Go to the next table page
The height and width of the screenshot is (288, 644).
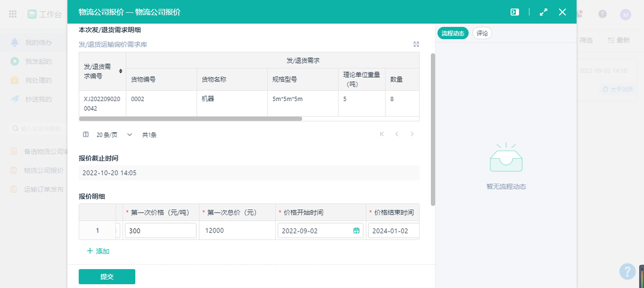[x=412, y=134]
